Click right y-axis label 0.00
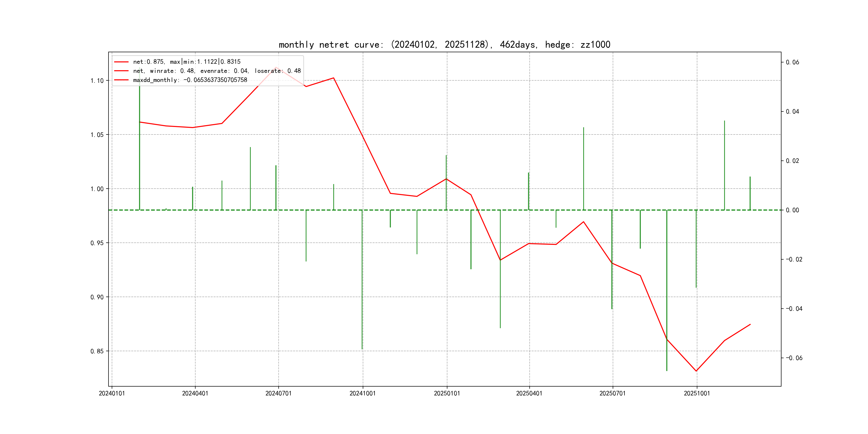 [x=792, y=210]
